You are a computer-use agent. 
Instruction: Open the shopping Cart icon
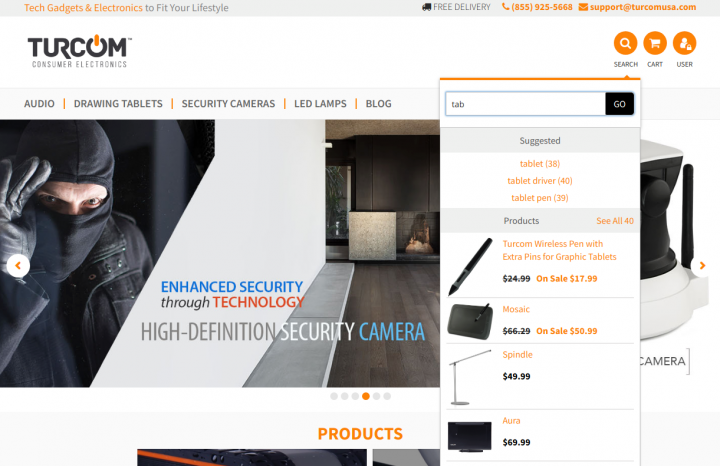pos(655,43)
